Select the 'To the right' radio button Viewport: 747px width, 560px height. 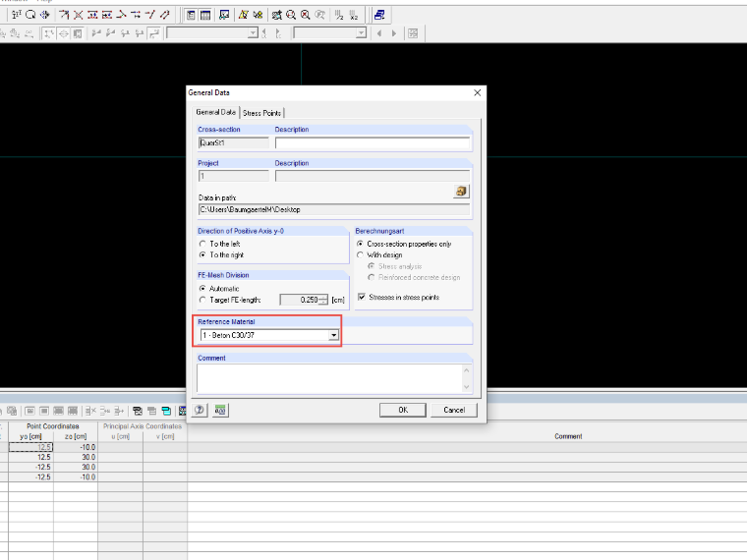(202, 254)
